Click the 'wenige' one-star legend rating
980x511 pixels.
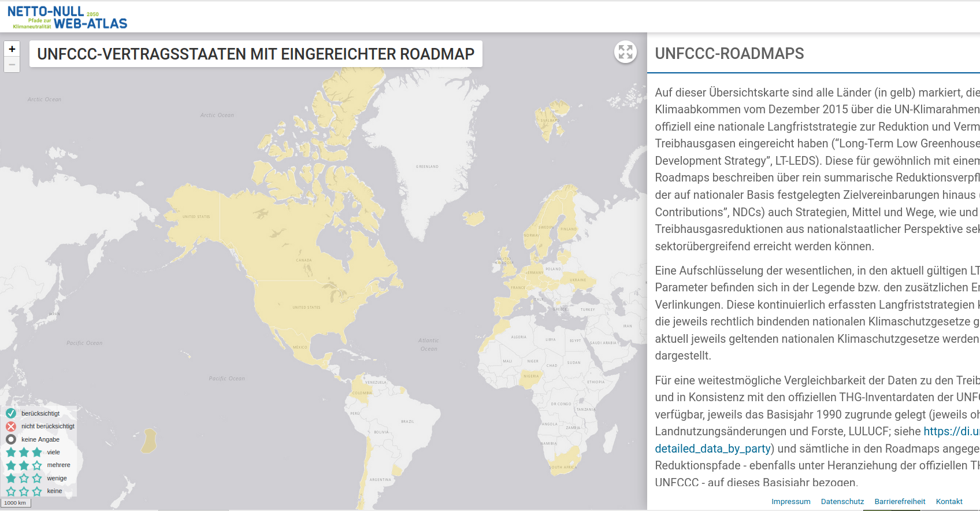point(24,478)
